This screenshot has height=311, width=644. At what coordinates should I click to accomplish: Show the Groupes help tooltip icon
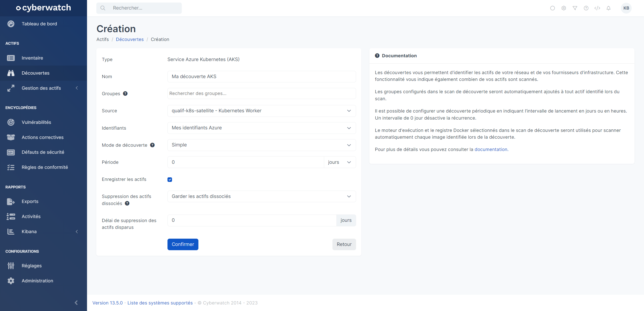pos(125,93)
